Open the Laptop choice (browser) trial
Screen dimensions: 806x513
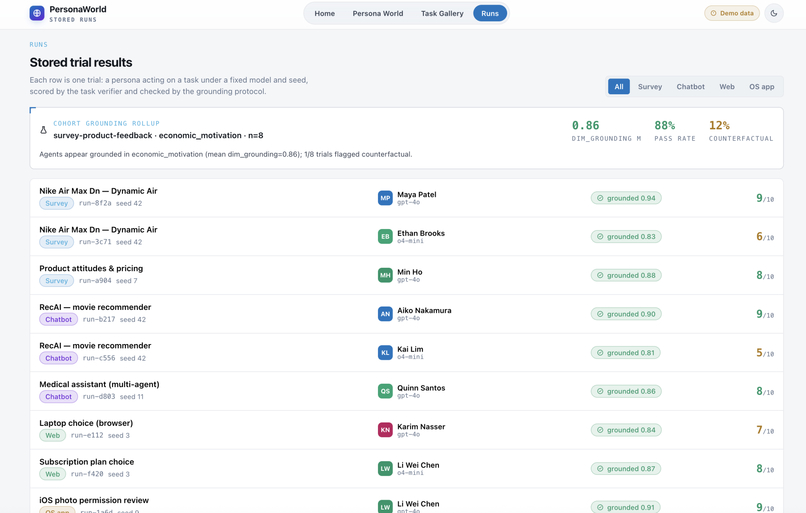pyautogui.click(x=86, y=423)
